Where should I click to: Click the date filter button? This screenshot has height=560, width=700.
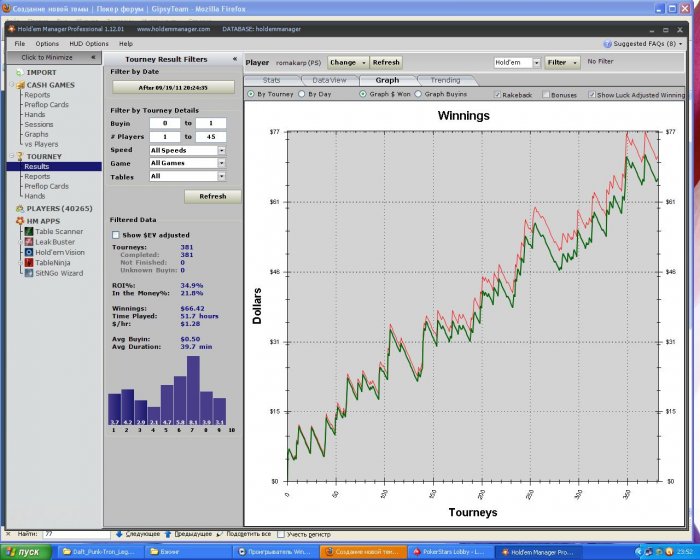tap(173, 88)
